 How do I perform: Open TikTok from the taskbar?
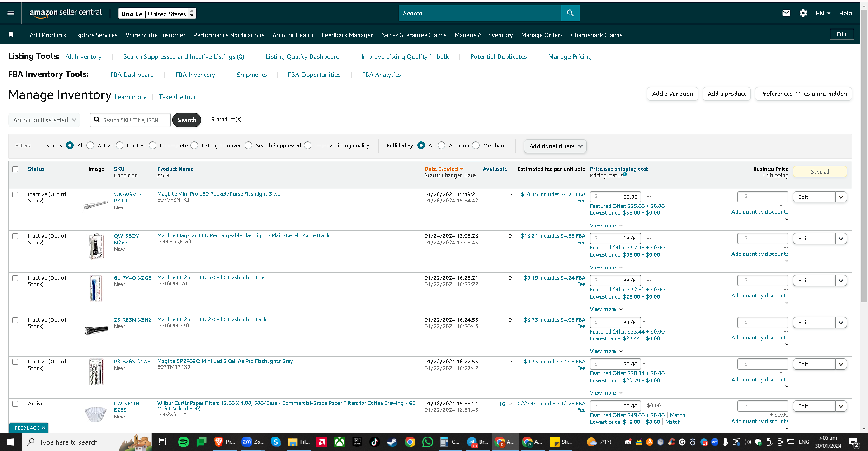pyautogui.click(x=374, y=442)
